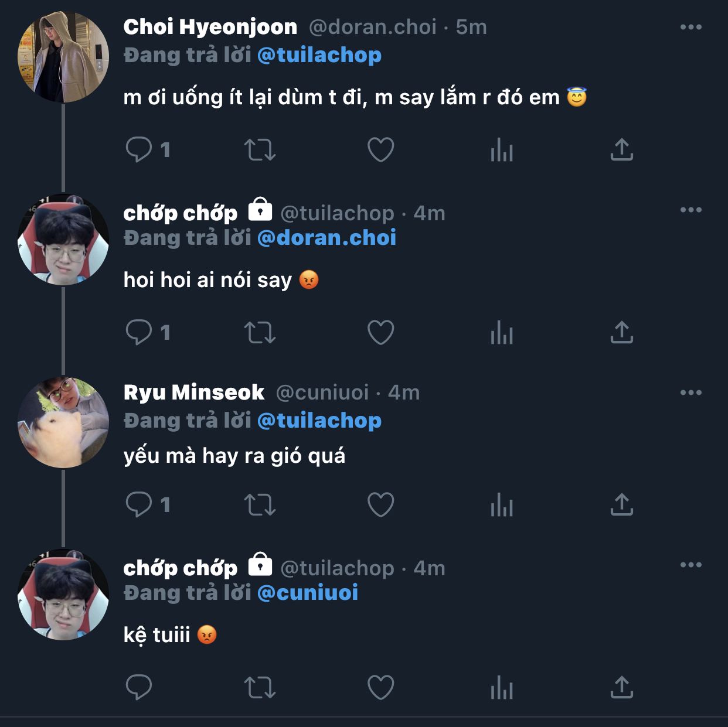Reply to the 'hoi hoi ai nói say' tweet

[x=139, y=332]
